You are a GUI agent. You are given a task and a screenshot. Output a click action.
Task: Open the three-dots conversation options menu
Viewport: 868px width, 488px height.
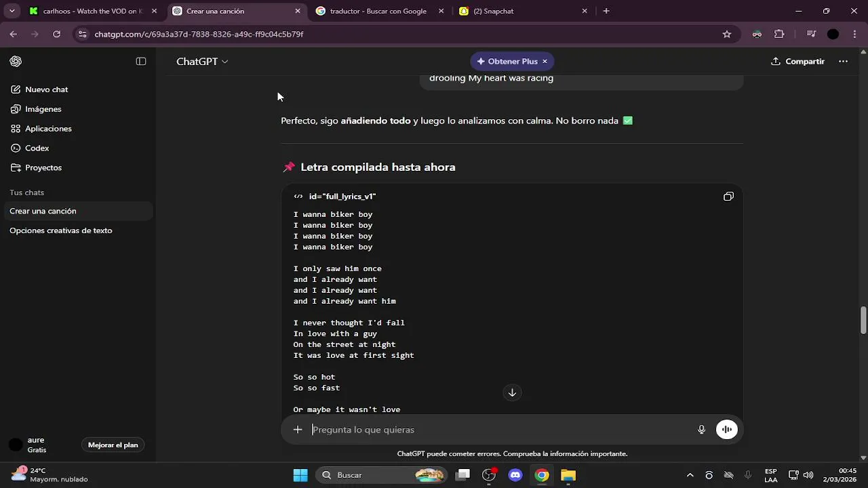point(843,62)
